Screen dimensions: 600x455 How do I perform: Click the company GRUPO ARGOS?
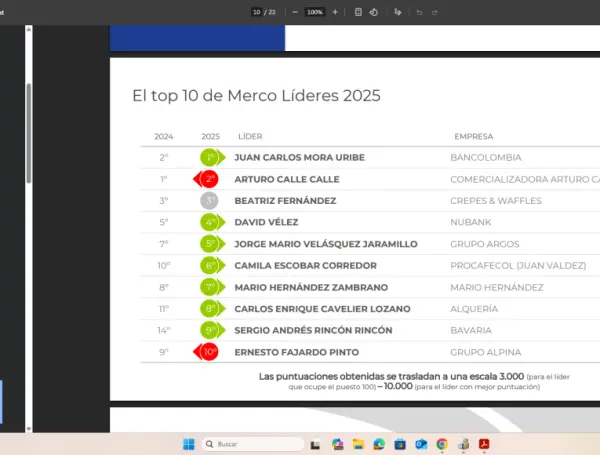click(x=485, y=244)
